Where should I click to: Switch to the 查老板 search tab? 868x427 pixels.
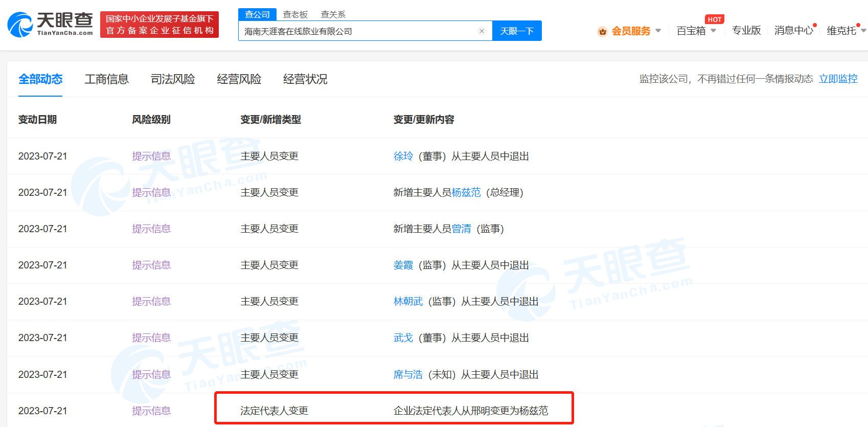295,15
